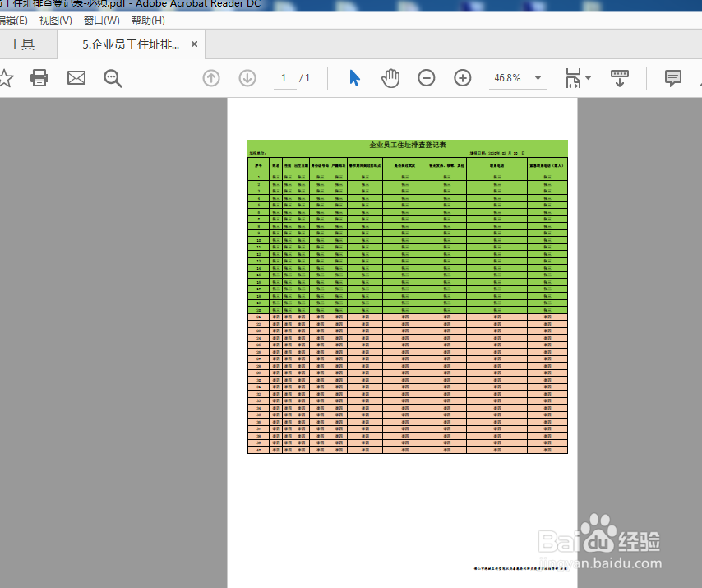Open find text with the magnifier icon

(113, 78)
